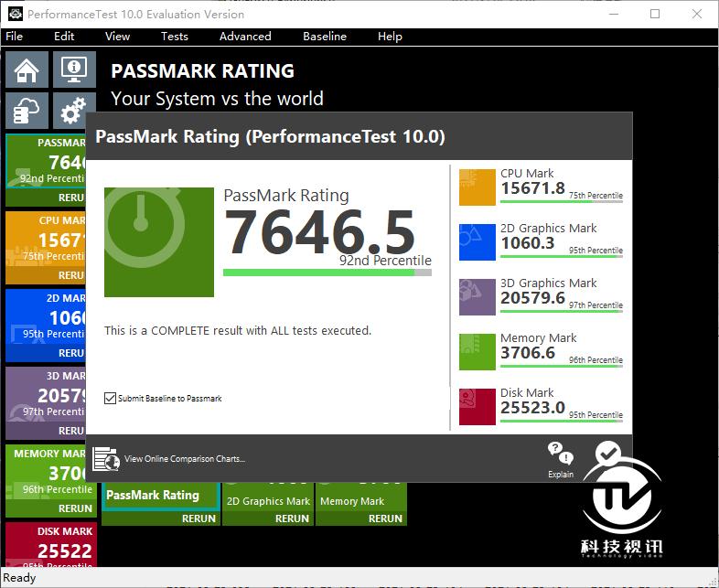Image resolution: width=719 pixels, height=588 pixels.
Task: Click the red Disk Mark icon
Action: (x=478, y=407)
